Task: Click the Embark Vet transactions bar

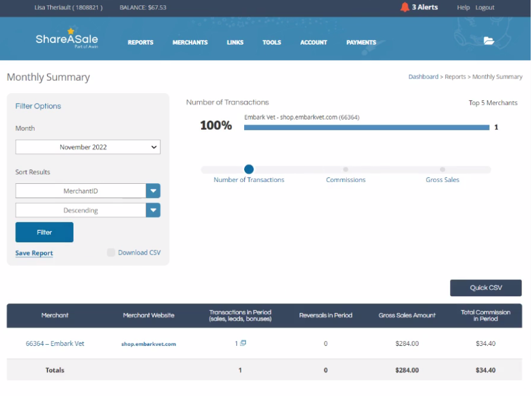Action: [x=366, y=127]
